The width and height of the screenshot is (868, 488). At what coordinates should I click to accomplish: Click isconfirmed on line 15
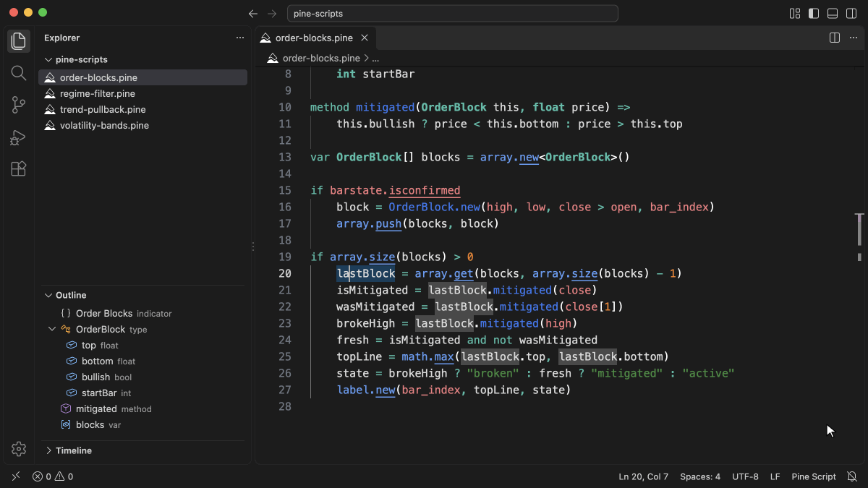pos(425,190)
